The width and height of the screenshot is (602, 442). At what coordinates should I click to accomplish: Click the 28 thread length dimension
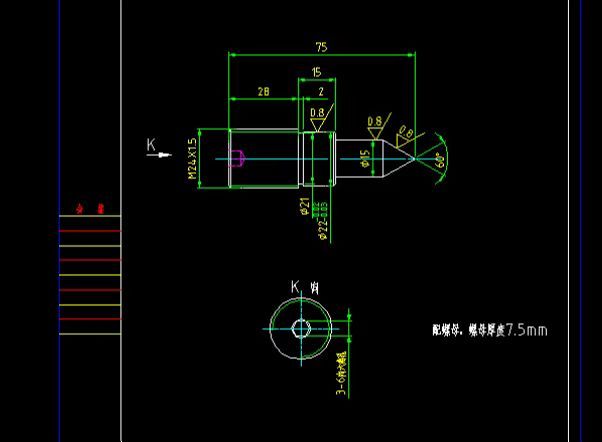[263, 91]
